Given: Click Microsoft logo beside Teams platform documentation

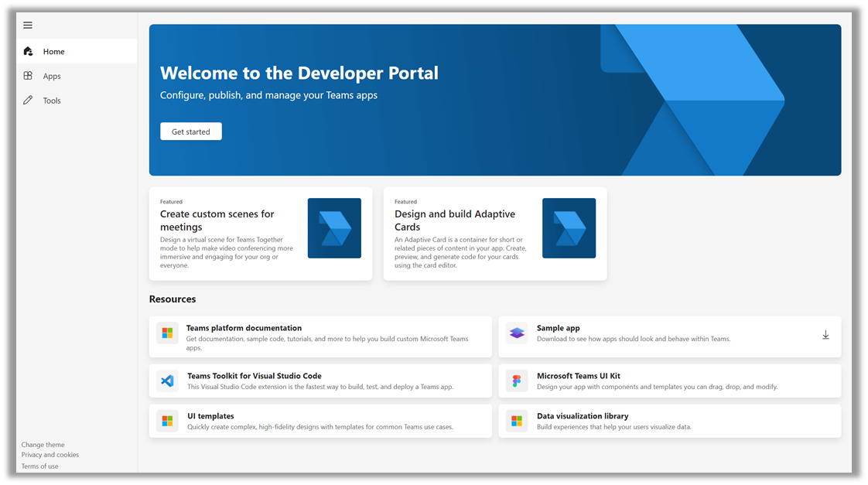Looking at the screenshot, I should click(167, 333).
